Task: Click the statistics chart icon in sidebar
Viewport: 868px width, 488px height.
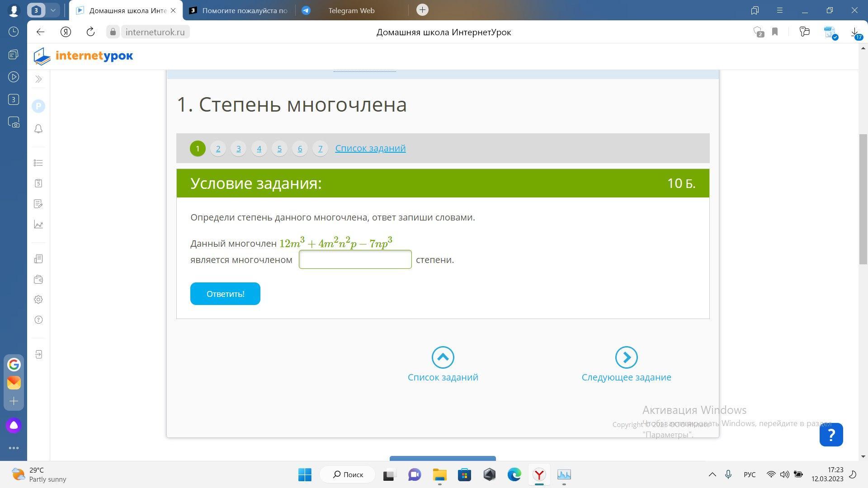Action: click(x=38, y=225)
